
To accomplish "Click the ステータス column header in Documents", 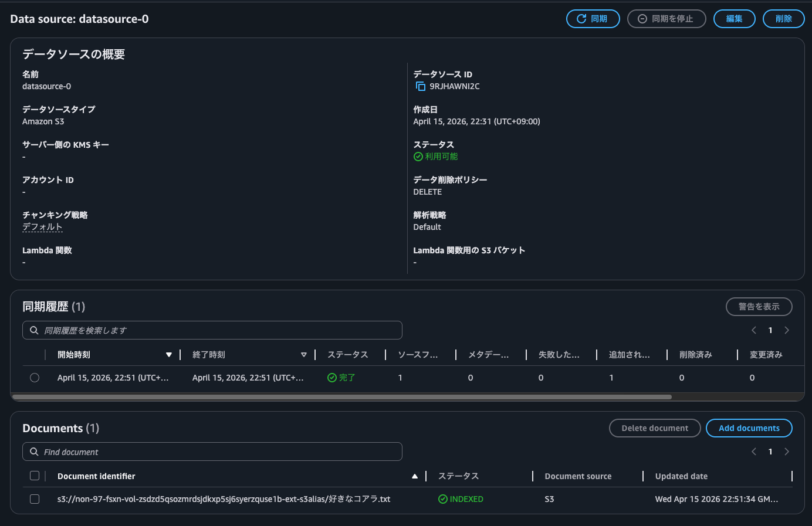I will pos(458,476).
